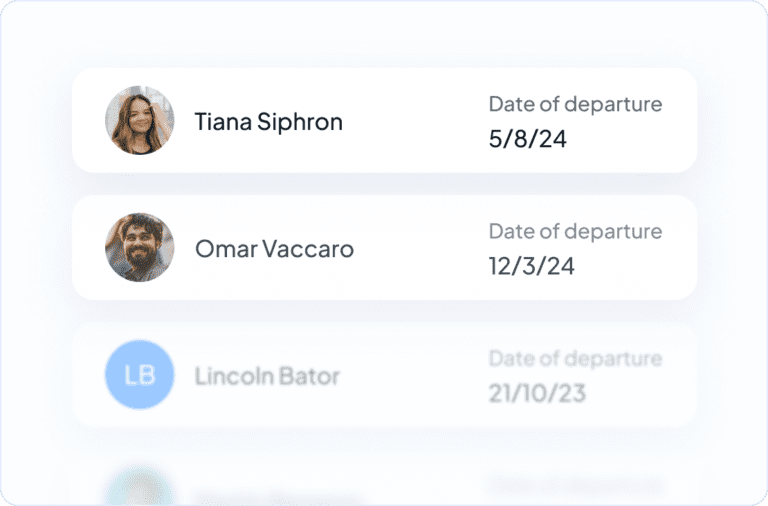Click the departure date 12/3/24
The height and width of the screenshot is (506, 768).
coord(531,266)
